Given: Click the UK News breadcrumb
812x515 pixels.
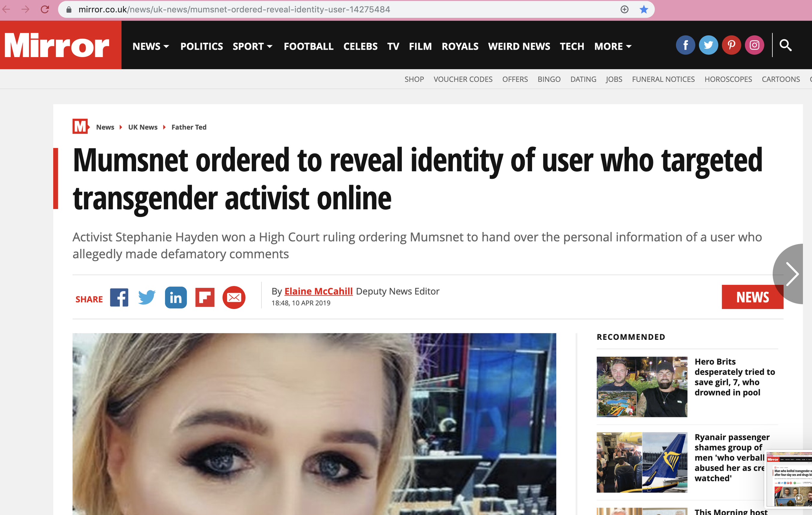Looking at the screenshot, I should point(143,127).
